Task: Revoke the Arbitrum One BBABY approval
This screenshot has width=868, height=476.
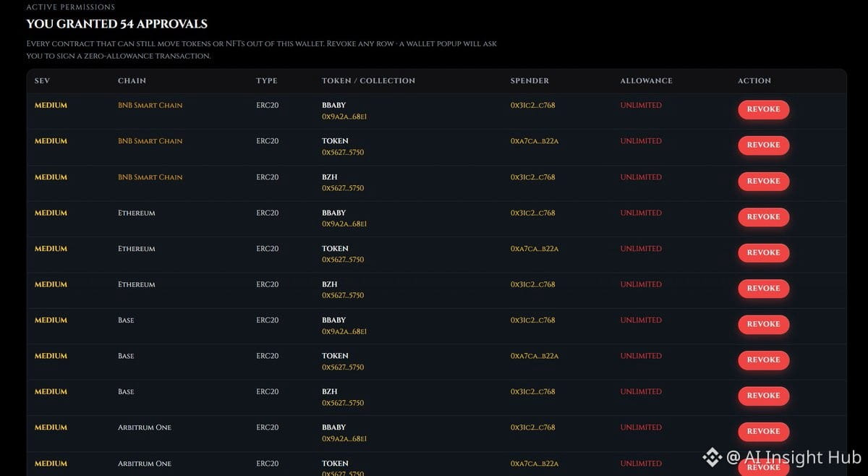Action: tap(763, 432)
